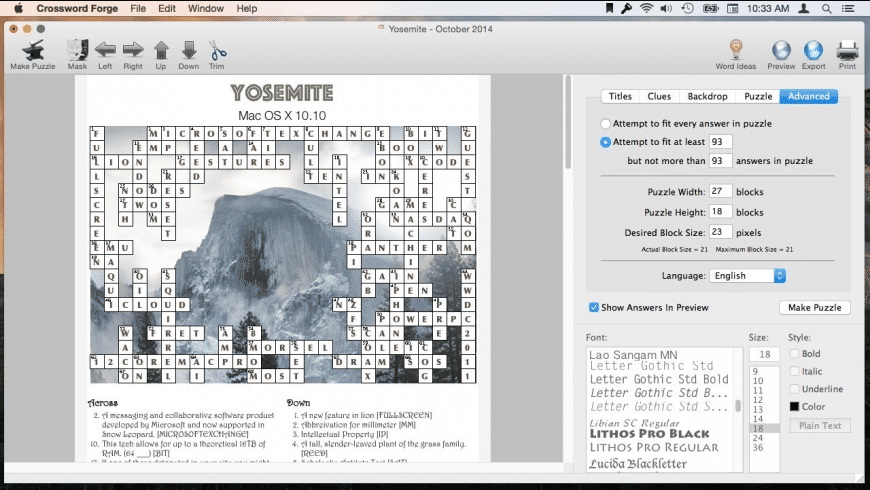The width and height of the screenshot is (870, 490).
Task: Click the volume speaker icon
Action: (666, 8)
